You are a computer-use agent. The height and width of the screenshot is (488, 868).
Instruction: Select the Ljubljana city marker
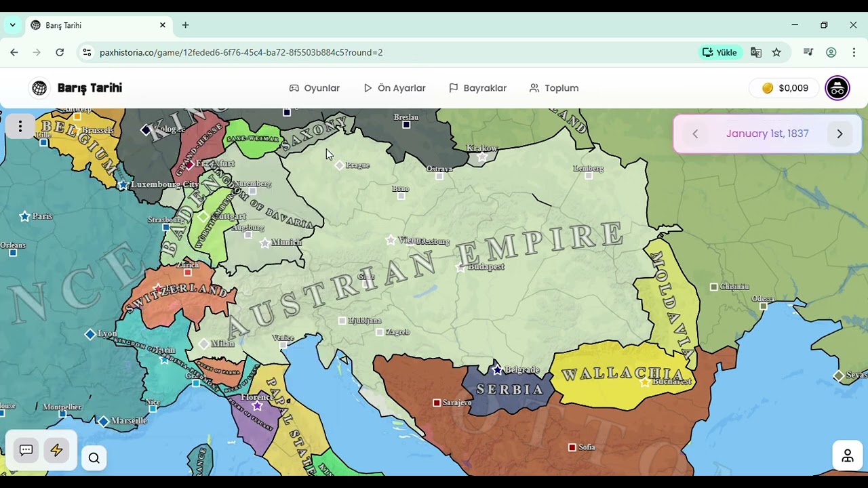(x=342, y=321)
